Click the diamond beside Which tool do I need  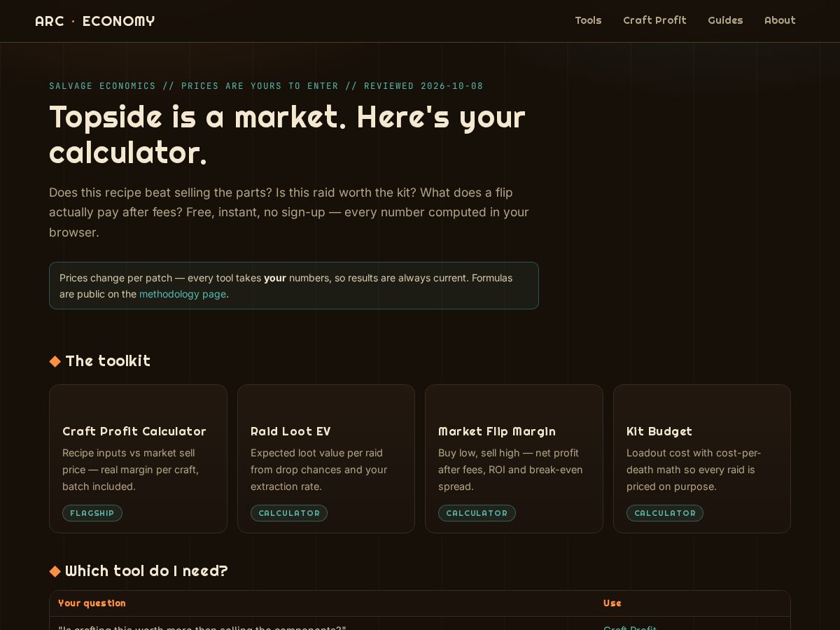point(55,571)
